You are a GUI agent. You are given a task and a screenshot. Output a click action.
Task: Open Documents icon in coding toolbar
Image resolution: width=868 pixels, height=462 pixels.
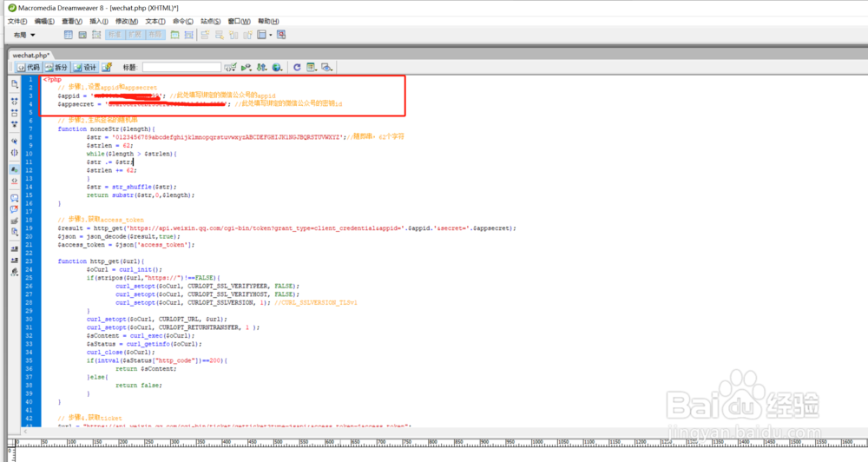(x=15, y=83)
